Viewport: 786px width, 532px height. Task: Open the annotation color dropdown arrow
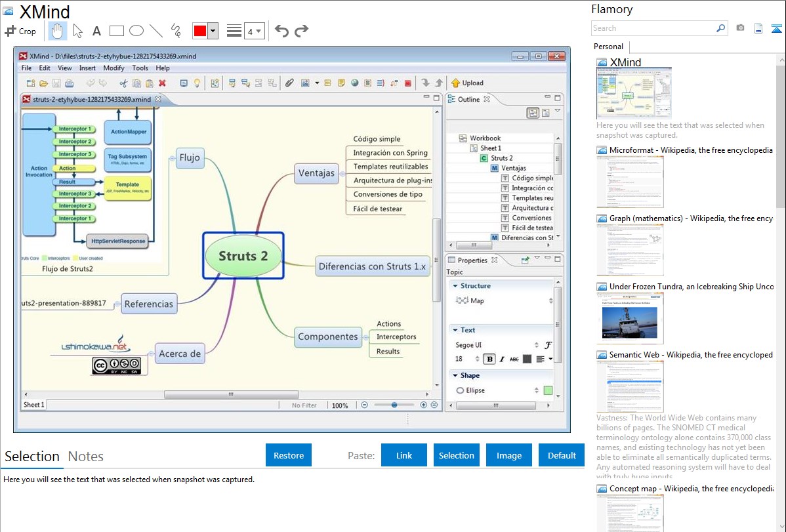click(x=213, y=31)
